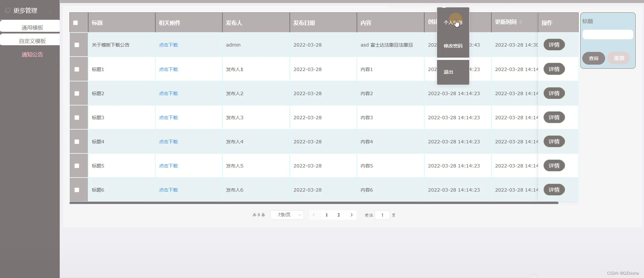Choose 退出 from the user dropdown
The image size is (644, 278).
coord(453,72)
